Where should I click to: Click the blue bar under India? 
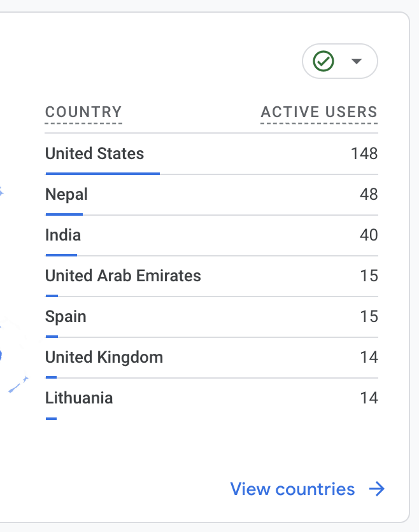(x=61, y=255)
